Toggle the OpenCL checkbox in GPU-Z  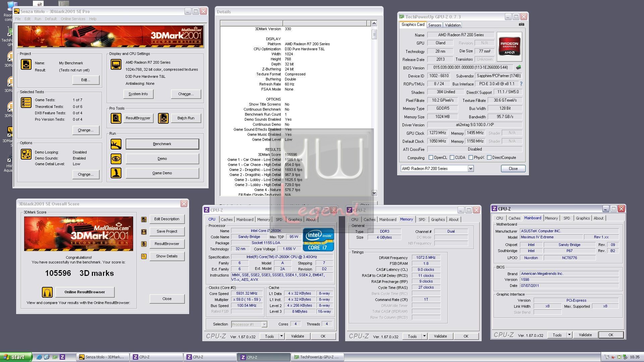431,158
